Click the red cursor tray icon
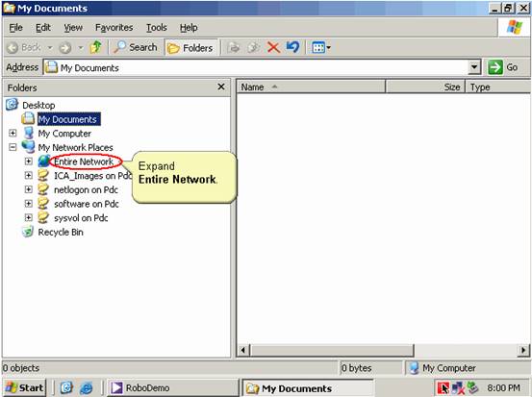 (443, 387)
